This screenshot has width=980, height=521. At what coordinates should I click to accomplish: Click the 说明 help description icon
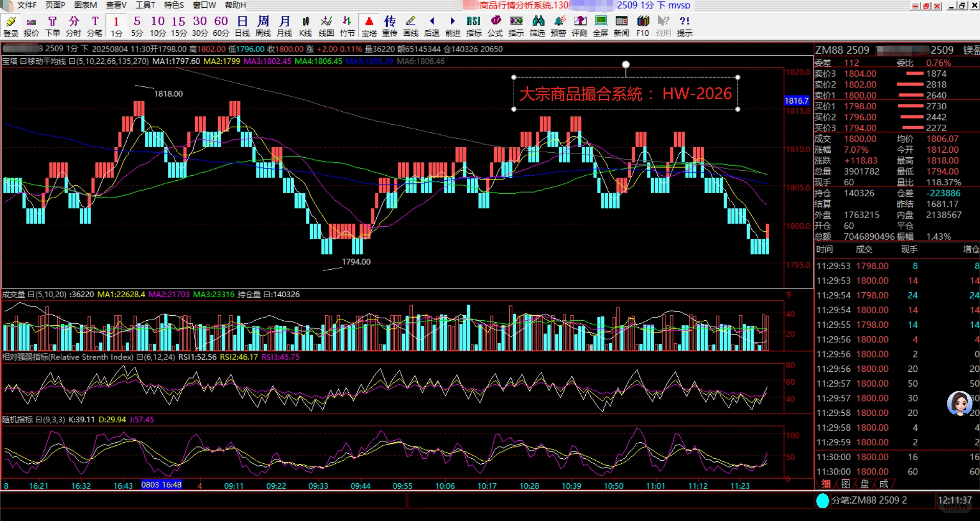(x=663, y=26)
